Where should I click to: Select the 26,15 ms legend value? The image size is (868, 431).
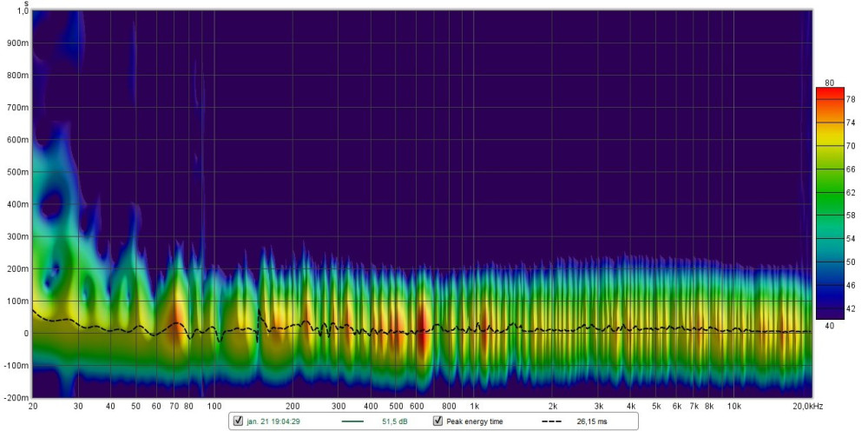(592, 421)
